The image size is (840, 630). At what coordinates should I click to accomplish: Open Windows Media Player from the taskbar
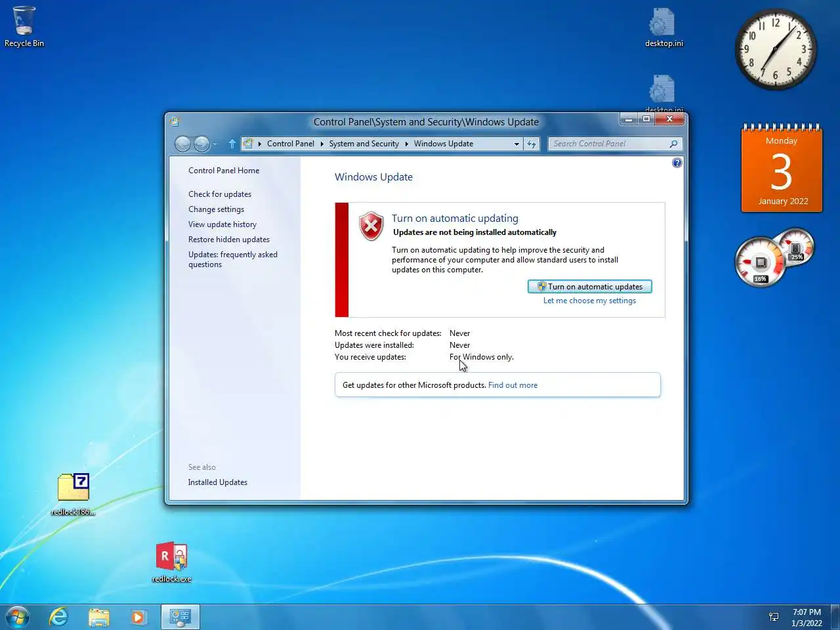click(138, 617)
